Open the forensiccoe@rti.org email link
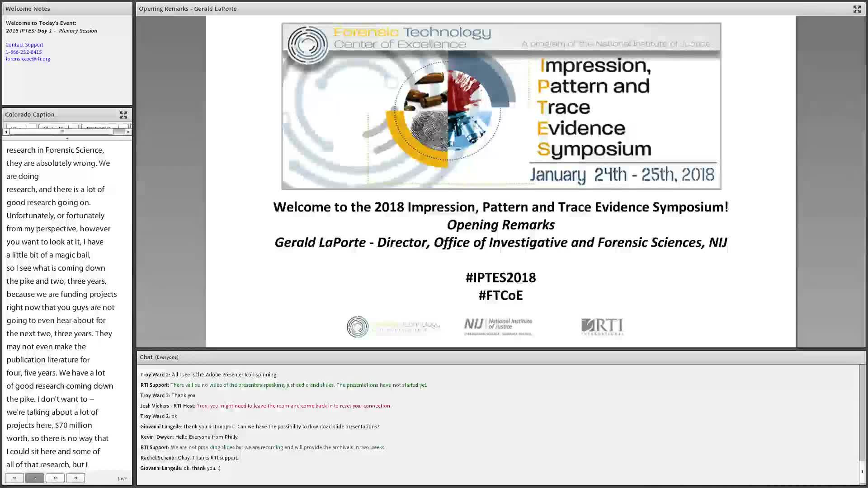This screenshot has height=488, width=868. coord(28,59)
